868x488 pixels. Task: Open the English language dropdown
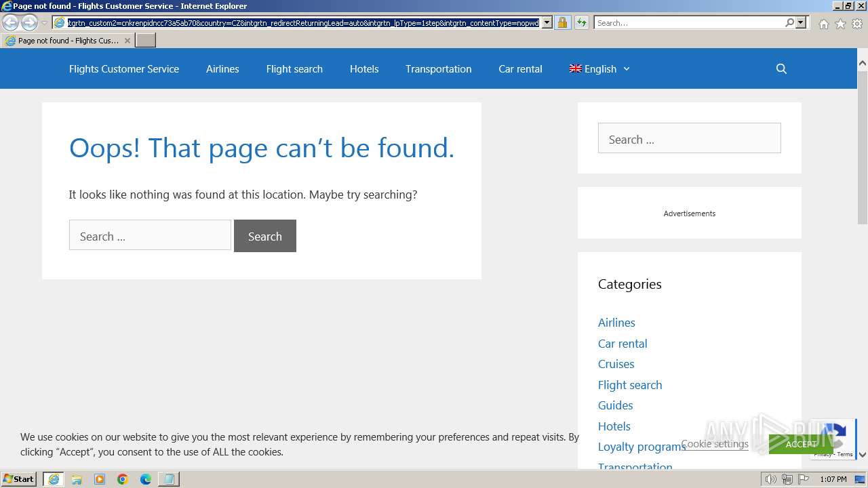[x=599, y=68]
